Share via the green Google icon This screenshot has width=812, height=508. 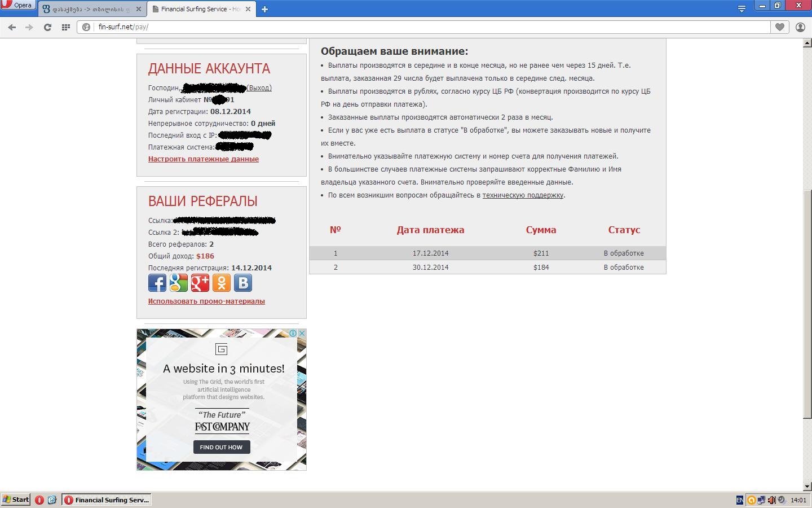(179, 283)
